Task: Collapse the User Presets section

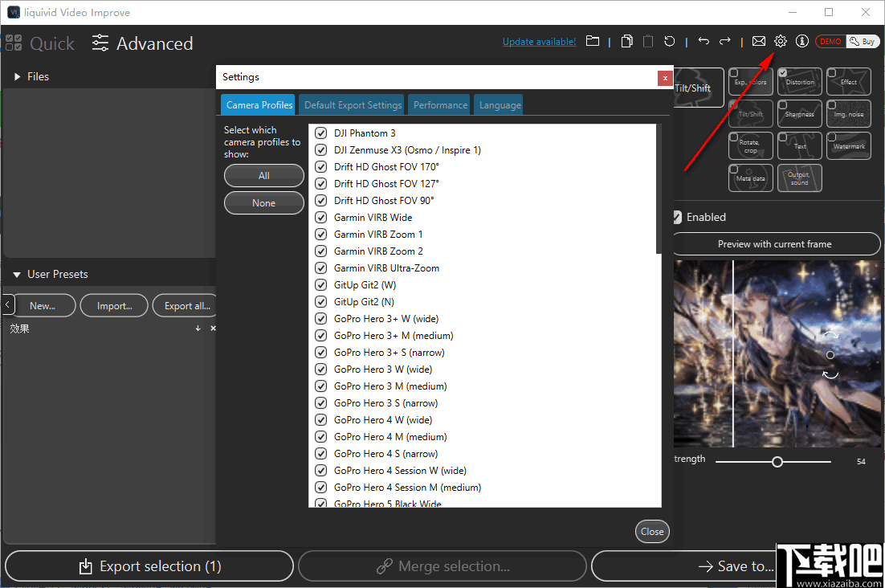Action: coord(17,275)
